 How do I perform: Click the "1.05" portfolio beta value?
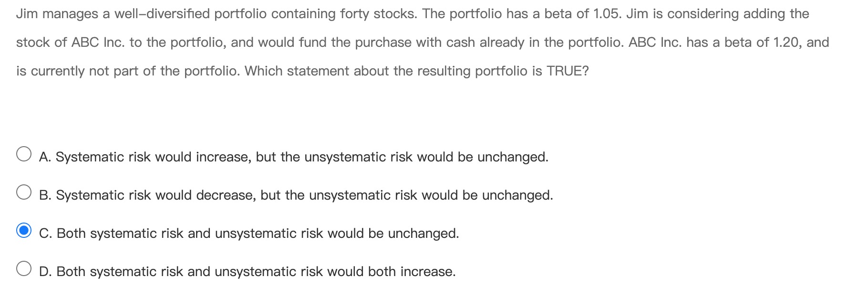click(606, 14)
